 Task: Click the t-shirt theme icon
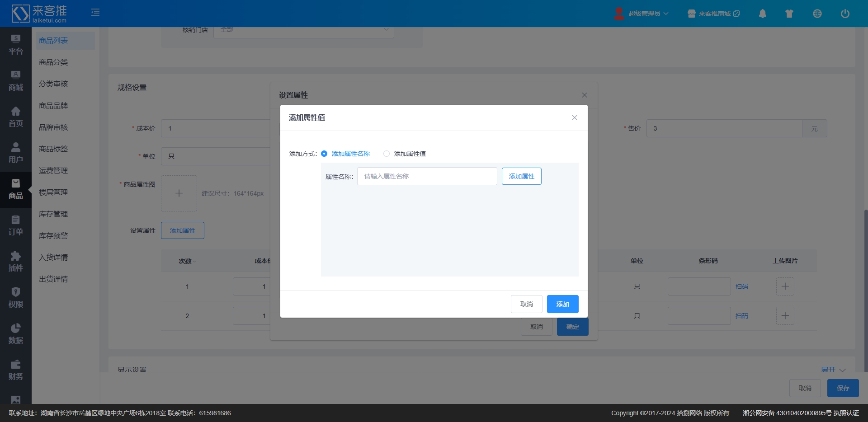coord(789,14)
